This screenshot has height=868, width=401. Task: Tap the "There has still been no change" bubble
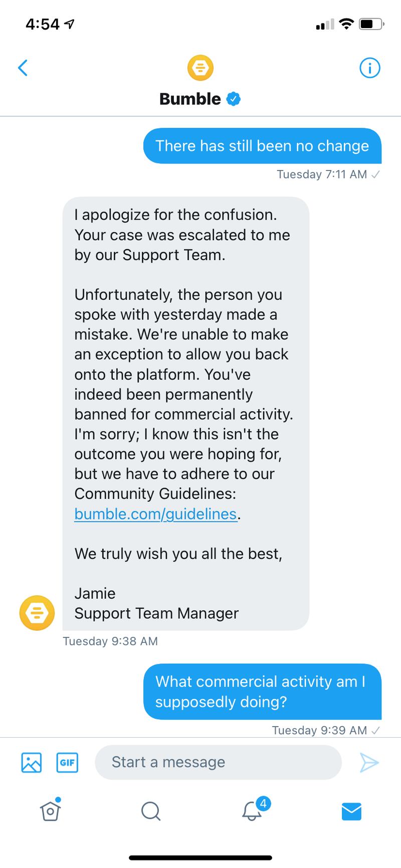point(262,146)
